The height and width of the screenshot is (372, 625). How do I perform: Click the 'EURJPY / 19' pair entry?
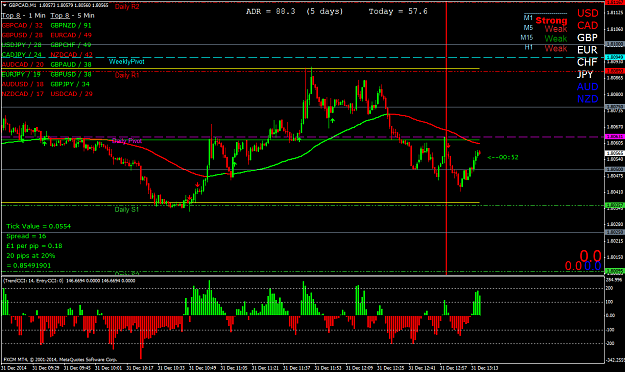(x=21, y=74)
